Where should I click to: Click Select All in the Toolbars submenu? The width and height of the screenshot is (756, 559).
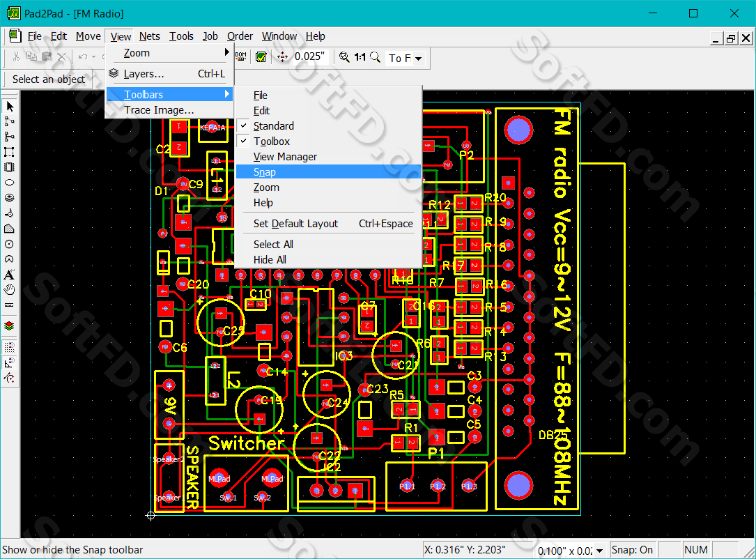(x=328, y=245)
